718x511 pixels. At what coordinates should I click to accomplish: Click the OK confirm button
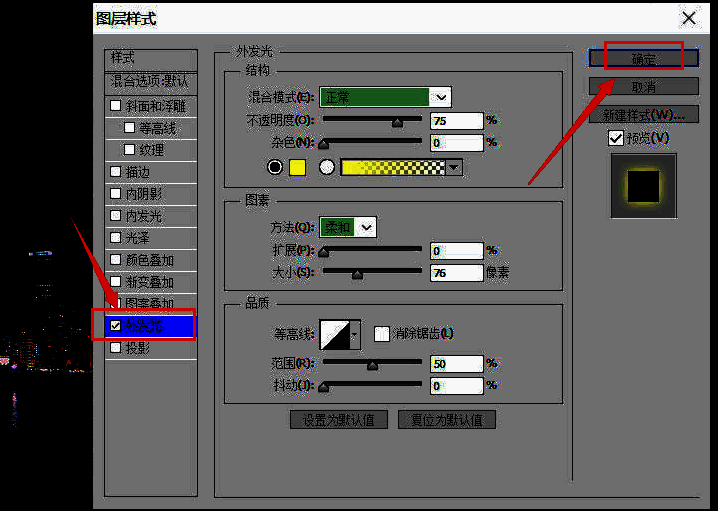click(643, 59)
